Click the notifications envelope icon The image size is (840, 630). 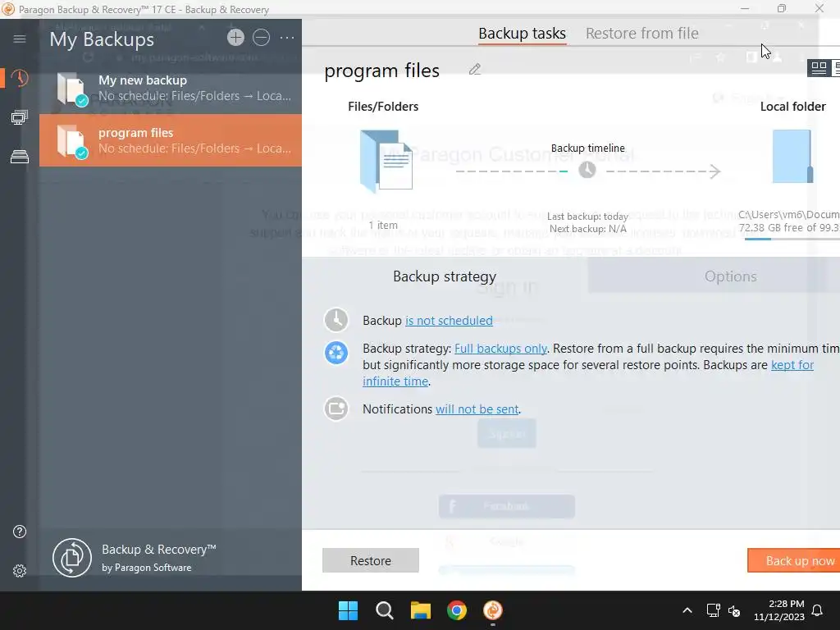[x=336, y=409]
